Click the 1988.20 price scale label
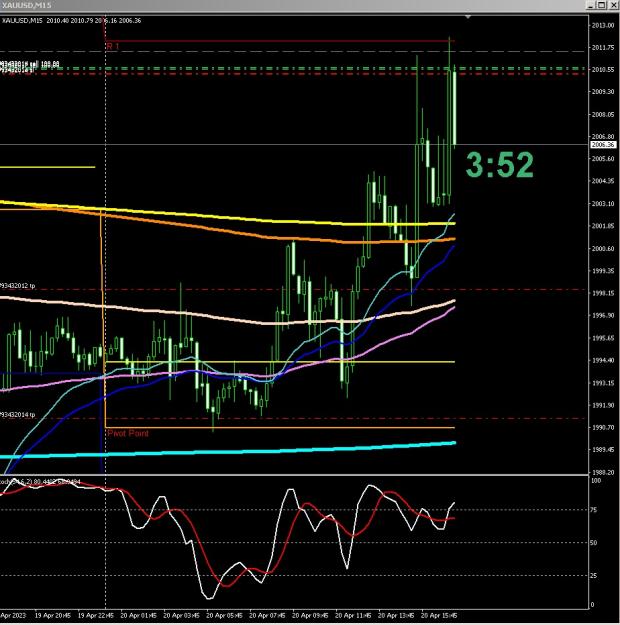Viewport: 620px width, 625px height. (603, 472)
